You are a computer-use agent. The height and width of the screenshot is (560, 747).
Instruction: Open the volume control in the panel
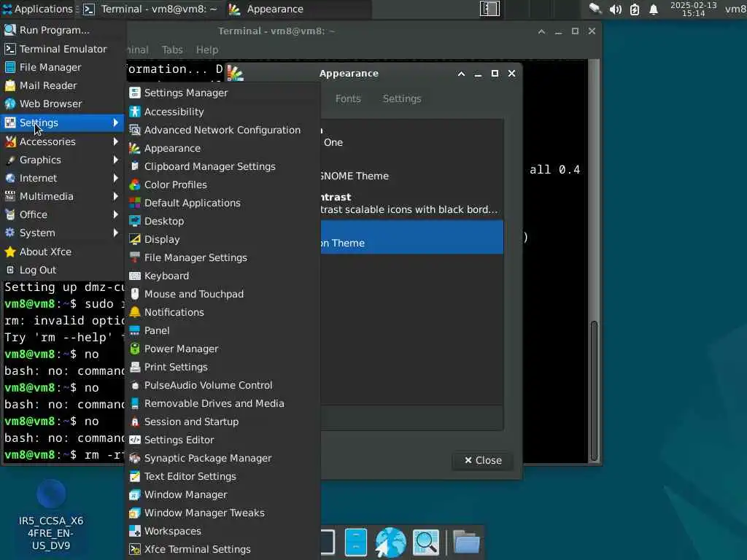click(616, 9)
